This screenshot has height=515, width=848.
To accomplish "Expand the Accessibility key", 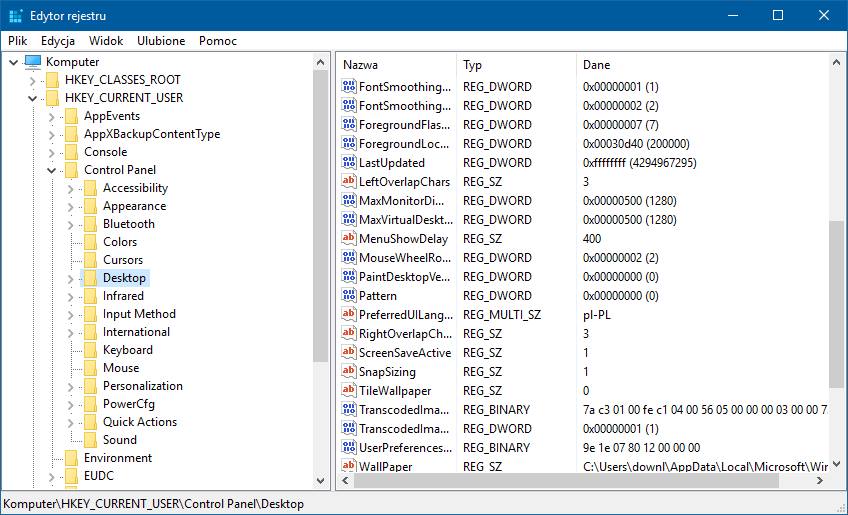I will (70, 188).
